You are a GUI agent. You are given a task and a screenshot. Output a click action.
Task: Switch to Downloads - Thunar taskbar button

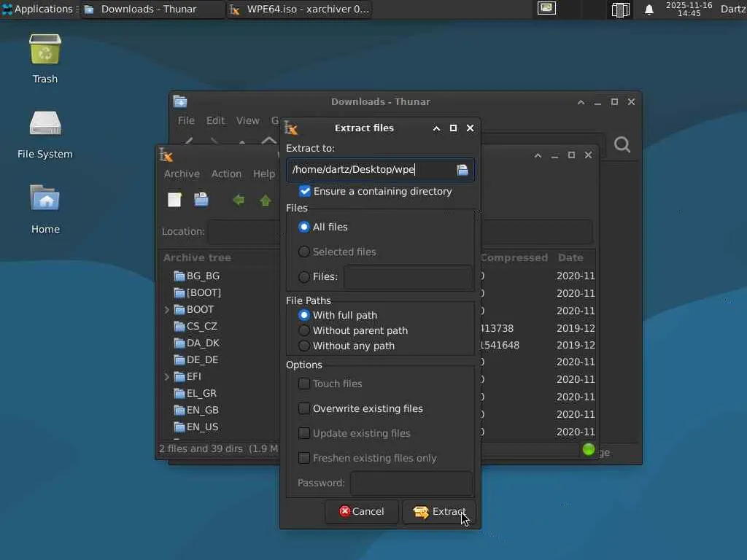click(x=152, y=9)
